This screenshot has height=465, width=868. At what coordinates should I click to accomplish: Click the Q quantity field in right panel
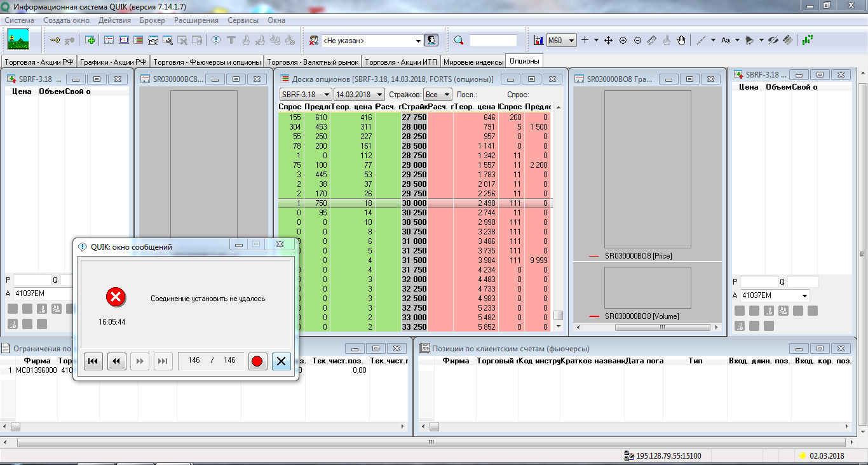803,281
